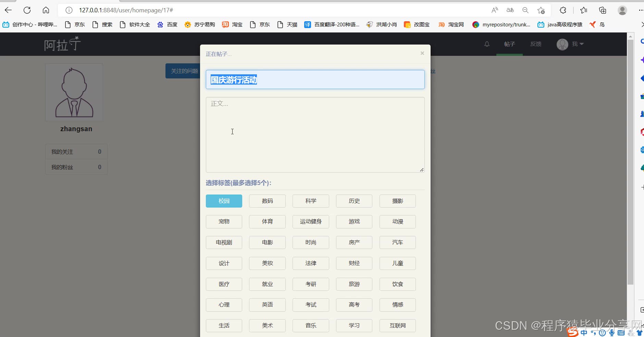Select the 游戏 tag
644x337 pixels.
coord(354,222)
